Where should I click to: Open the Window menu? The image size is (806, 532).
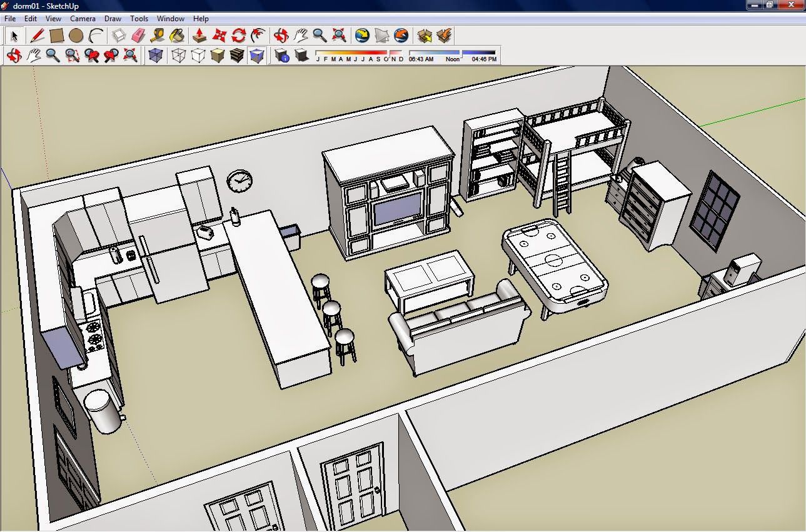tap(170, 19)
